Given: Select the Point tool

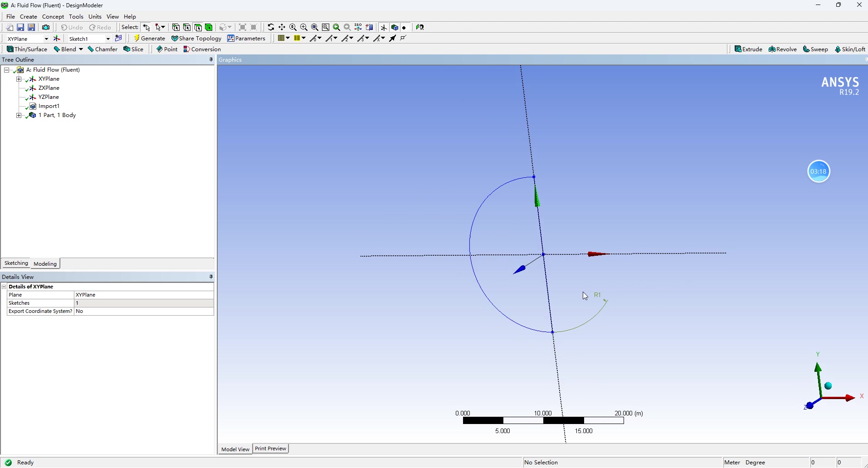Looking at the screenshot, I should pyautogui.click(x=167, y=49).
